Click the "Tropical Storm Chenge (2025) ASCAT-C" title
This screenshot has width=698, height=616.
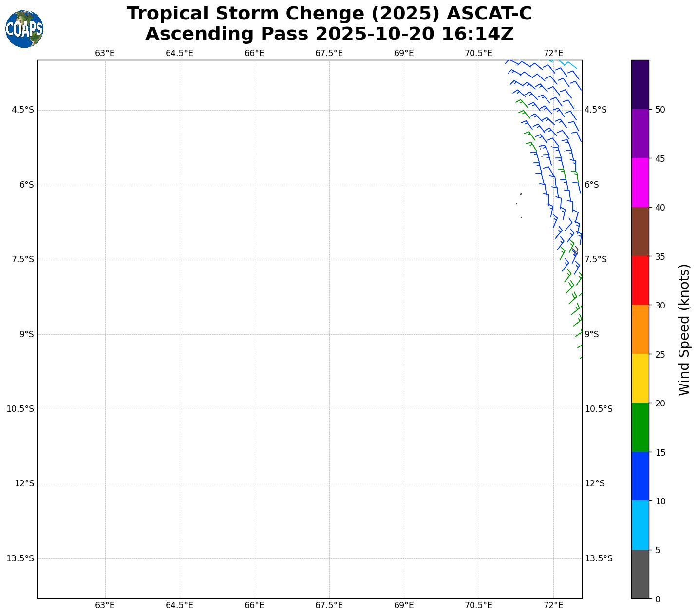pos(329,14)
